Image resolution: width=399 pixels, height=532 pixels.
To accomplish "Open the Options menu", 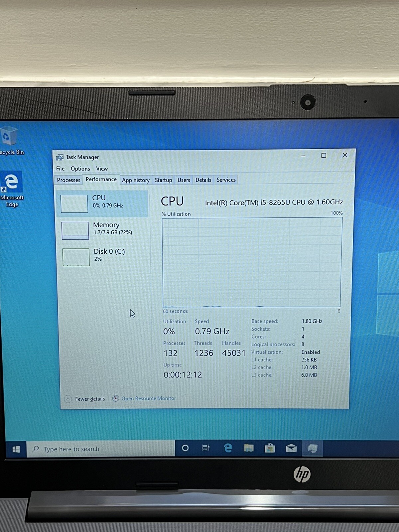I will pos(80,169).
